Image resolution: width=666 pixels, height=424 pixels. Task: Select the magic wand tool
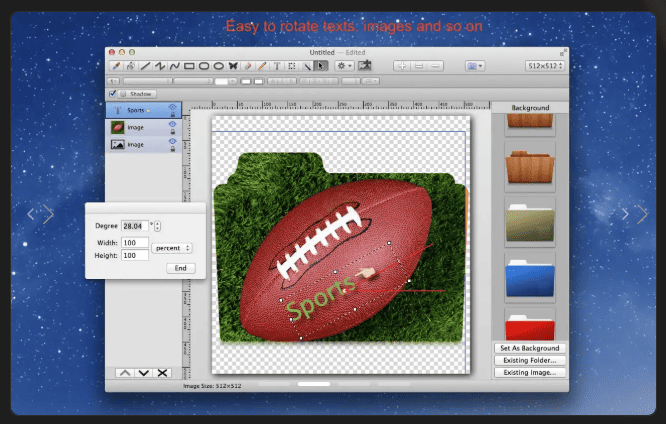(x=306, y=66)
